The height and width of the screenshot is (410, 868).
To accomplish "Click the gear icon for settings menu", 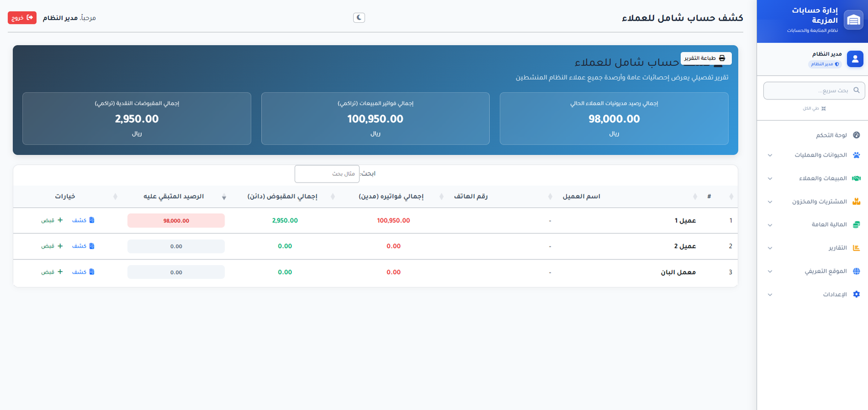I will pos(857,294).
